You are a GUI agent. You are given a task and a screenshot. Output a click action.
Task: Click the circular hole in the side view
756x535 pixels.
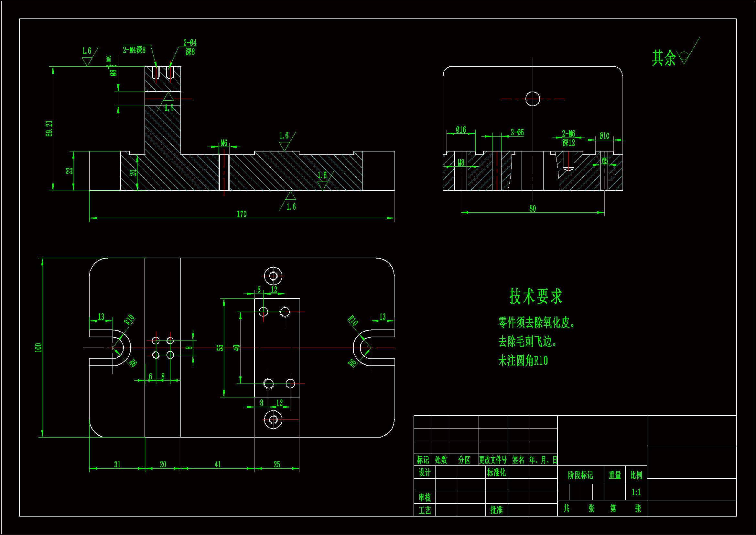[x=533, y=99]
